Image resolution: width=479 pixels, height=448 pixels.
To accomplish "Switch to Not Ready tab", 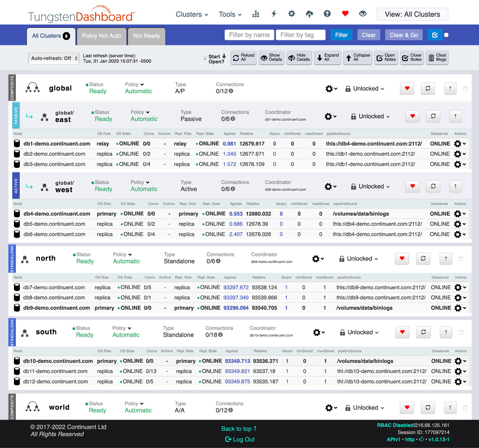I will [x=146, y=36].
